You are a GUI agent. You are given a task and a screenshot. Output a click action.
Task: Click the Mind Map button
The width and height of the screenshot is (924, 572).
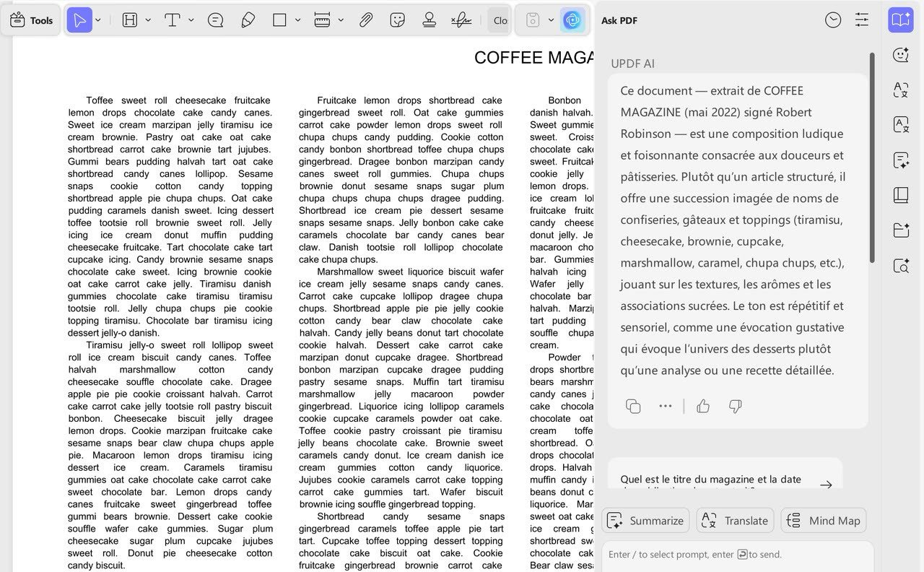(823, 521)
